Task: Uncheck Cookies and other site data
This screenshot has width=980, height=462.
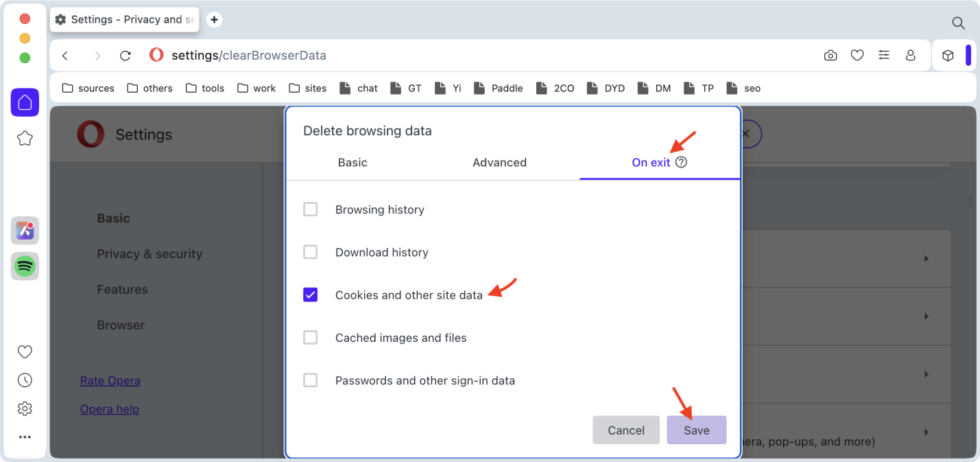Action: point(311,295)
